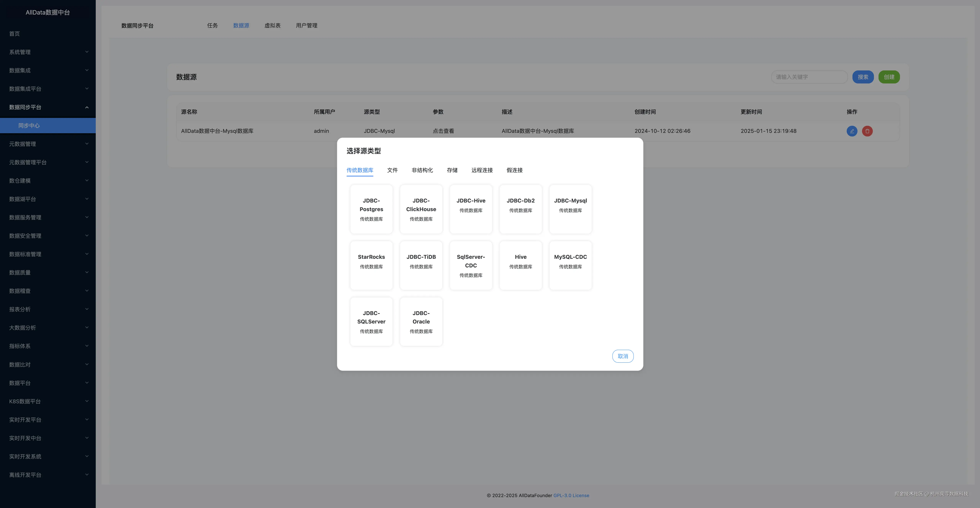Open the 远程连接 tab
This screenshot has height=508, width=980.
[x=482, y=170]
